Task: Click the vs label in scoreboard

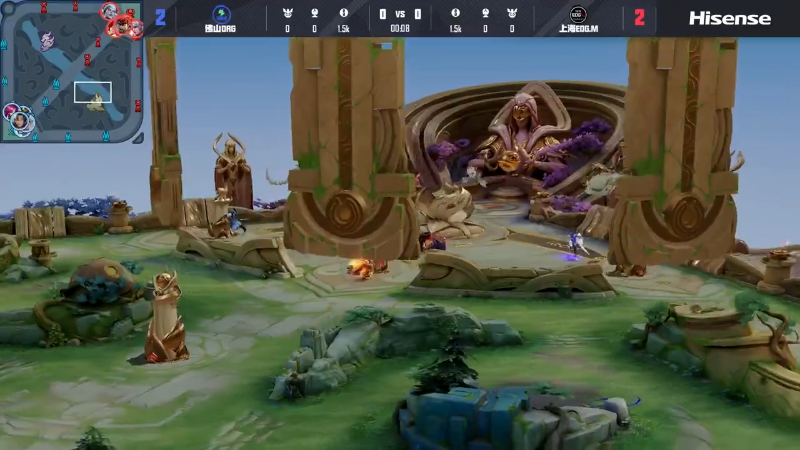Action: tap(400, 14)
